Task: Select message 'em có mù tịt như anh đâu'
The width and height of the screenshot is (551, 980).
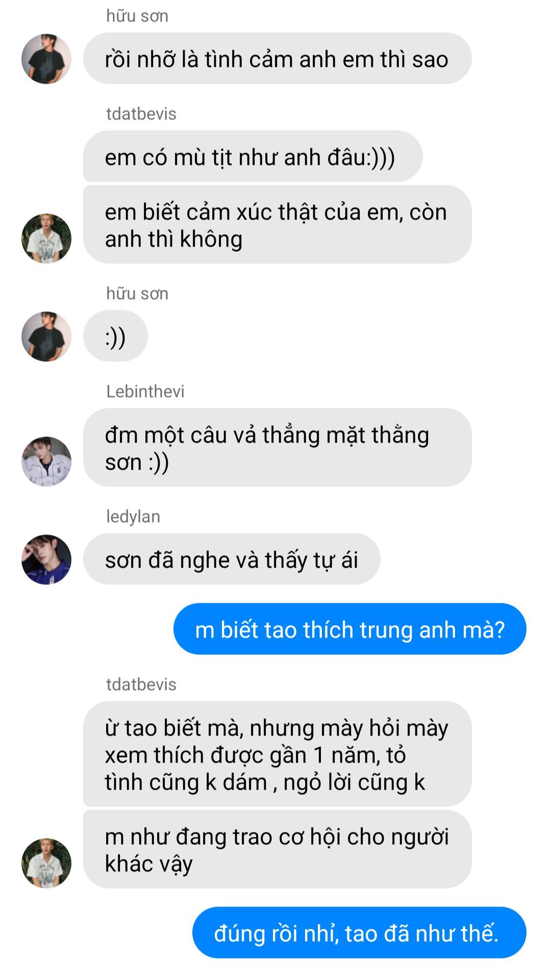Action: (x=253, y=157)
